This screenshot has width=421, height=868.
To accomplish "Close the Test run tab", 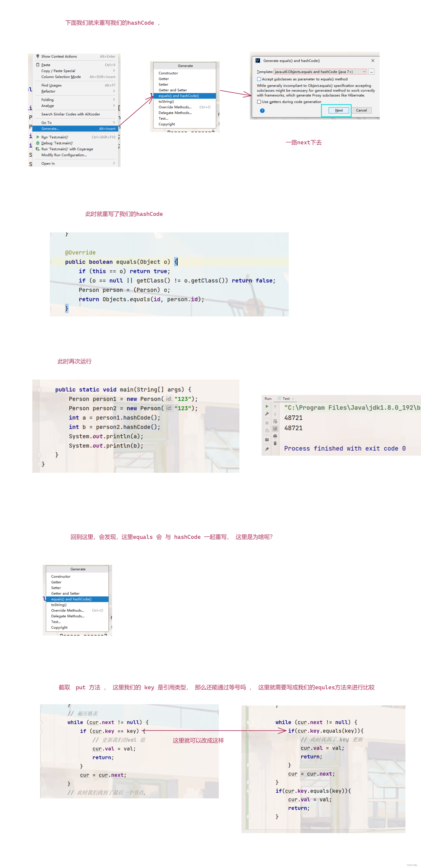I will (292, 399).
